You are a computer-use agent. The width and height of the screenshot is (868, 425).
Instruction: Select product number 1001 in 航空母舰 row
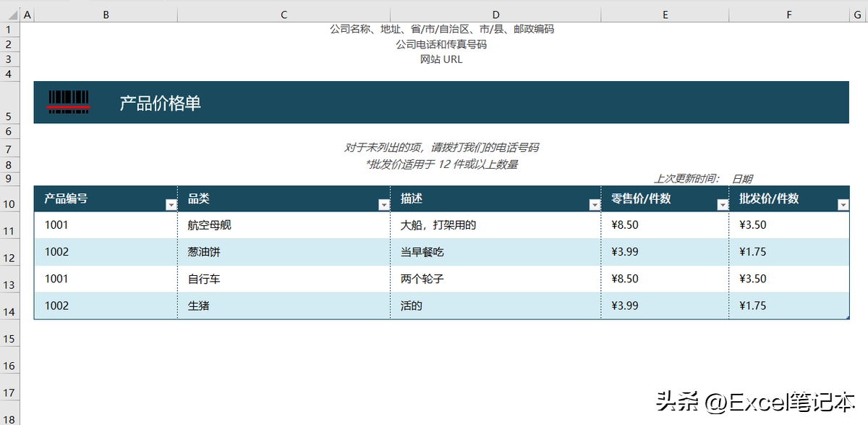click(x=106, y=225)
